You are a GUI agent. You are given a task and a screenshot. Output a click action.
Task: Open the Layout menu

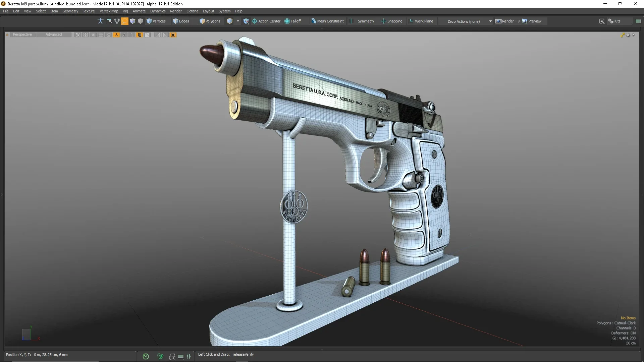[x=208, y=11]
